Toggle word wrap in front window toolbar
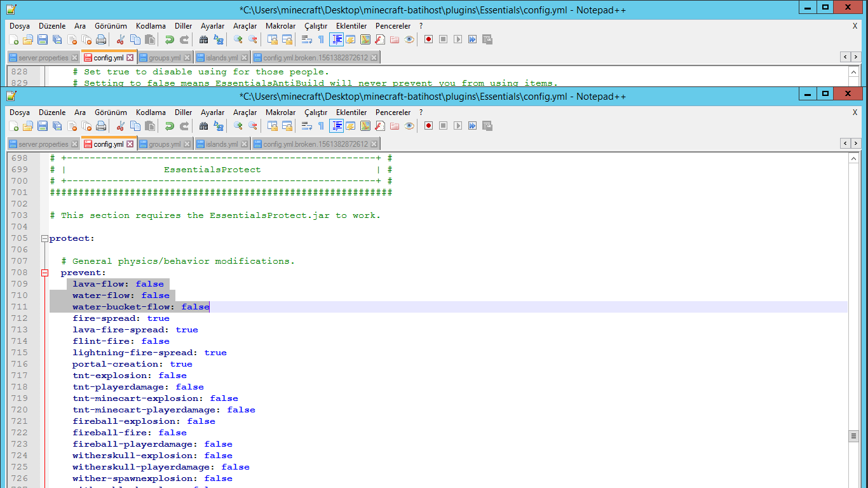Viewport: 868px width, 488px height. point(306,126)
